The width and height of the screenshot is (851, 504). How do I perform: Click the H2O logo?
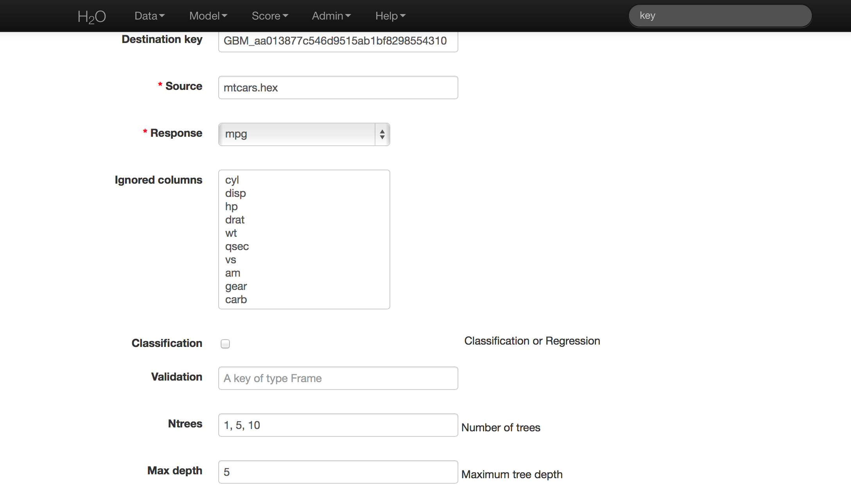click(92, 16)
